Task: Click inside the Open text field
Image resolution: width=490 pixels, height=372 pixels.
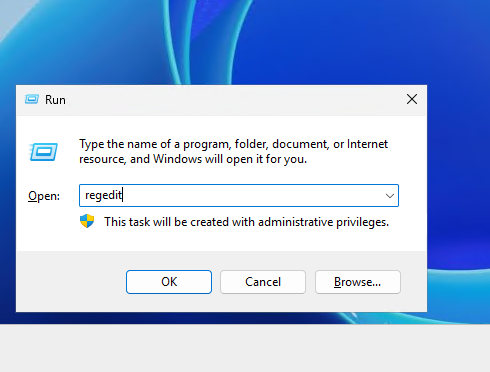Action: click(239, 195)
